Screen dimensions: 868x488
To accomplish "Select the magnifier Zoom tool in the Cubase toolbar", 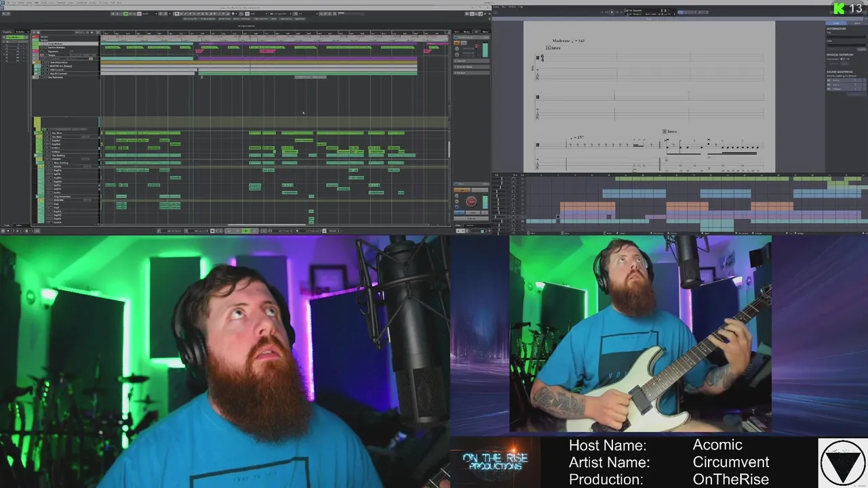I will (x=206, y=14).
